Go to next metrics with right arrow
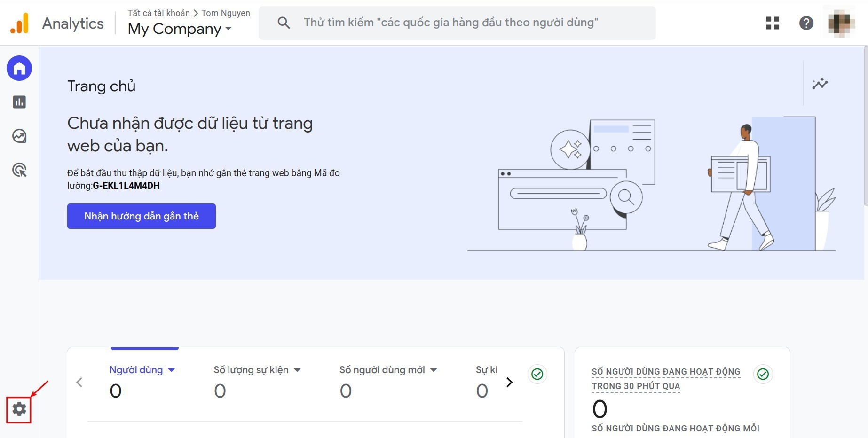 click(x=509, y=383)
